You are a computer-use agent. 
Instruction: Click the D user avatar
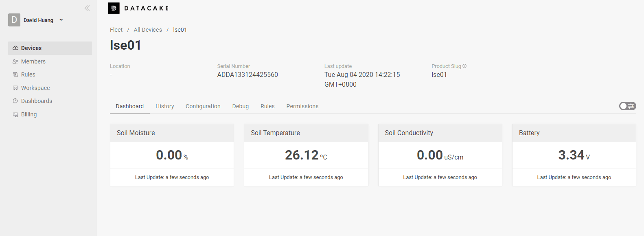[14, 20]
